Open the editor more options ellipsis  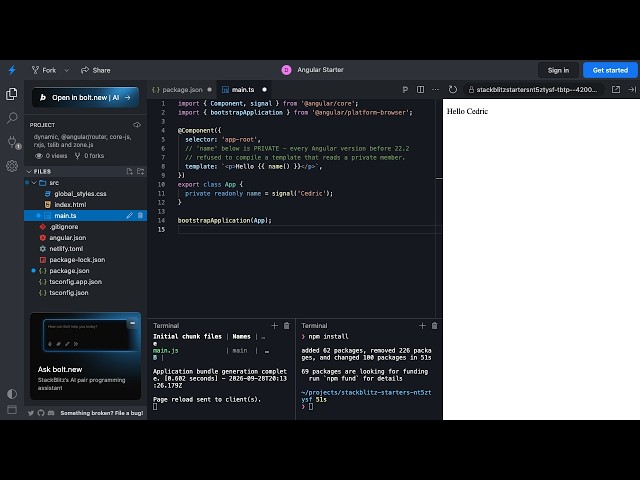click(436, 89)
